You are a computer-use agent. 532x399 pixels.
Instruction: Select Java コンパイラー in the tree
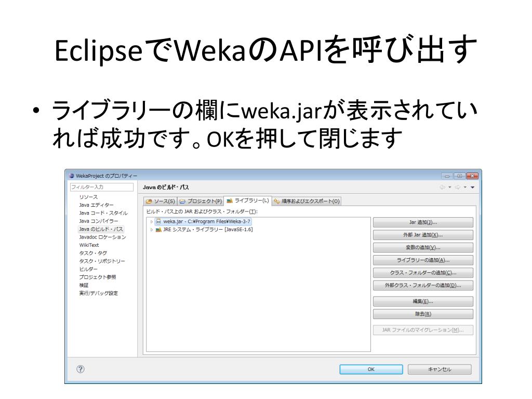click(x=99, y=221)
